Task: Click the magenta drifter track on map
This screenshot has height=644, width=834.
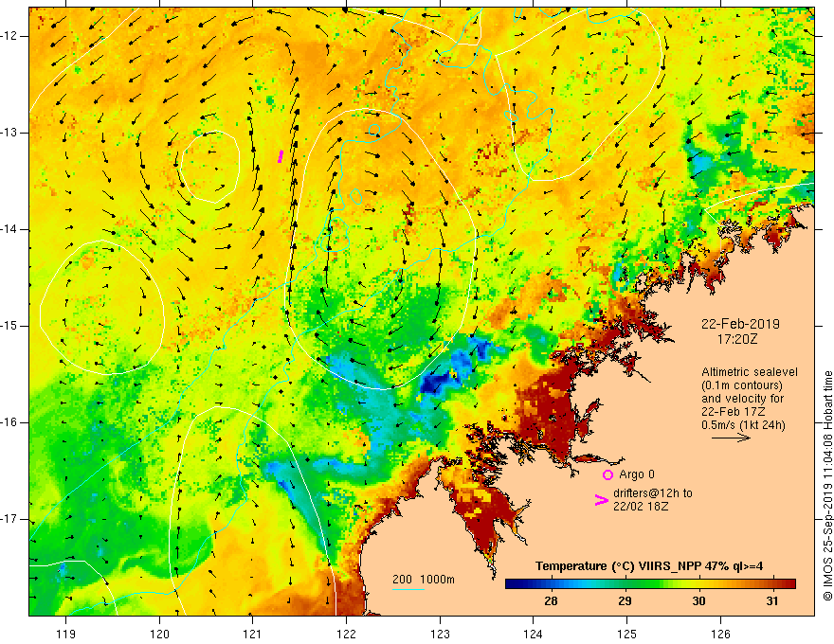Action: pyautogui.click(x=281, y=156)
